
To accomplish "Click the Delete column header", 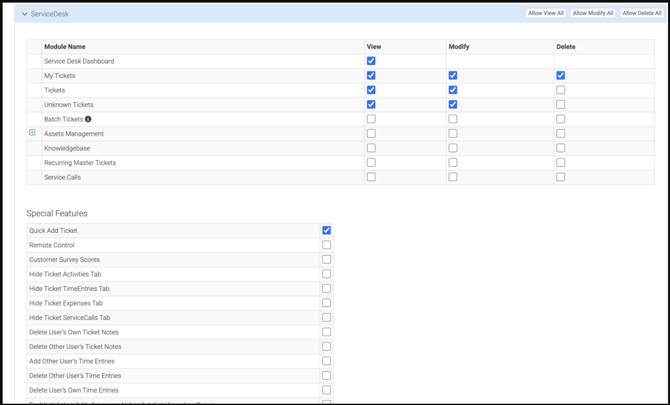I will (x=566, y=47).
